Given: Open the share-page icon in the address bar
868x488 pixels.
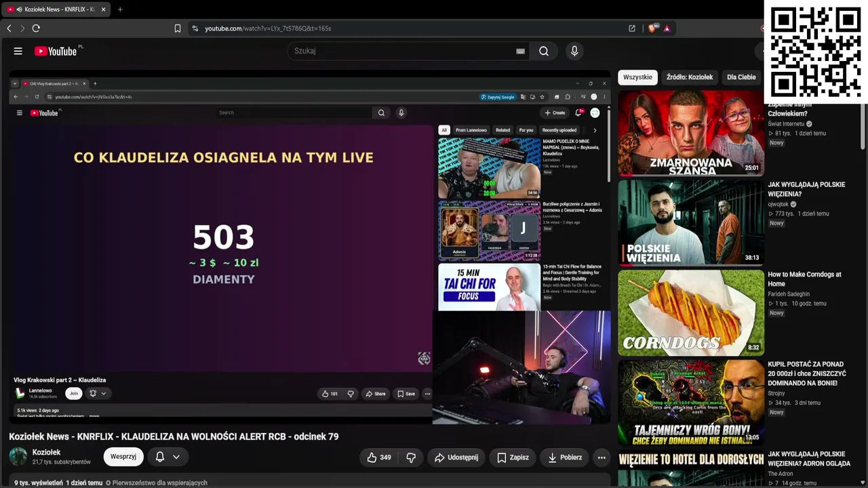Looking at the screenshot, I should coord(632,28).
